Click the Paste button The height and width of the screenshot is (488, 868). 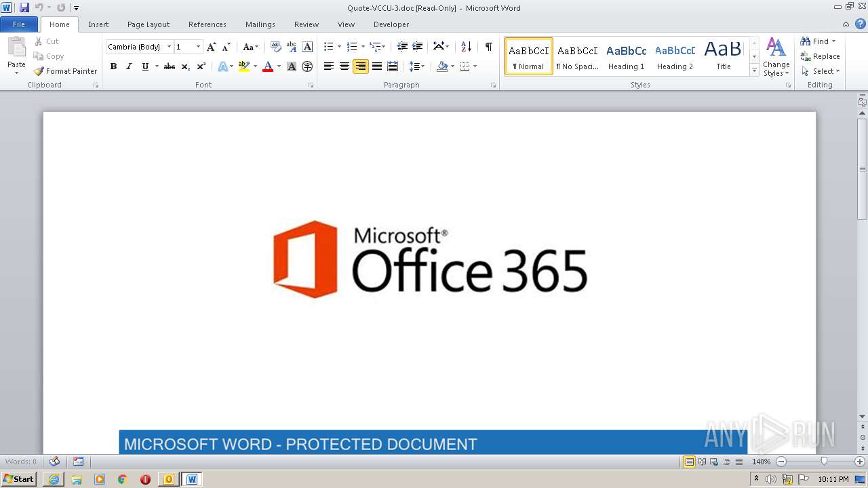point(16,56)
